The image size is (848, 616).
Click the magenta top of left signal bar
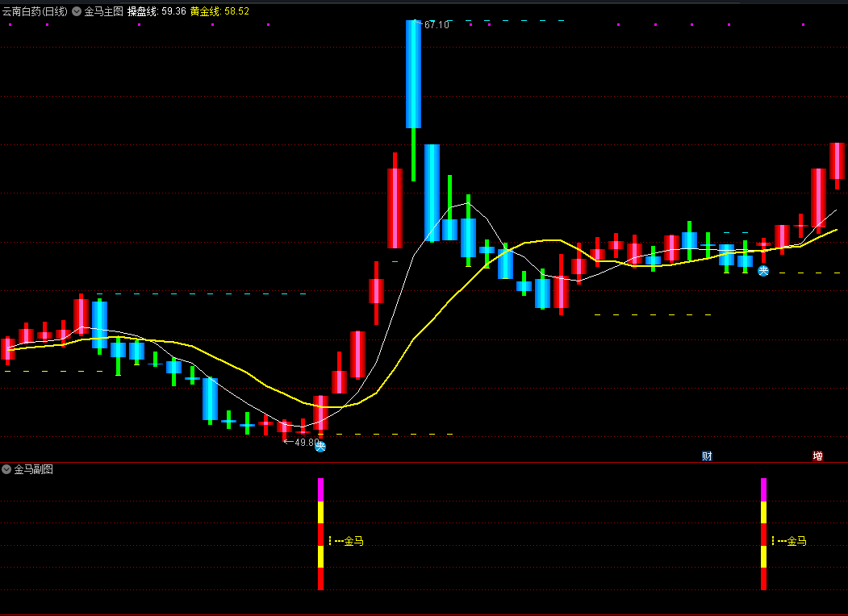click(320, 489)
